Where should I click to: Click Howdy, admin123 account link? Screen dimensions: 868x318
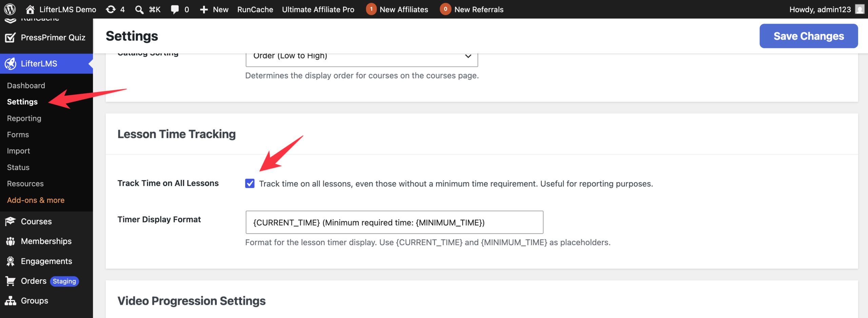pyautogui.click(x=820, y=9)
